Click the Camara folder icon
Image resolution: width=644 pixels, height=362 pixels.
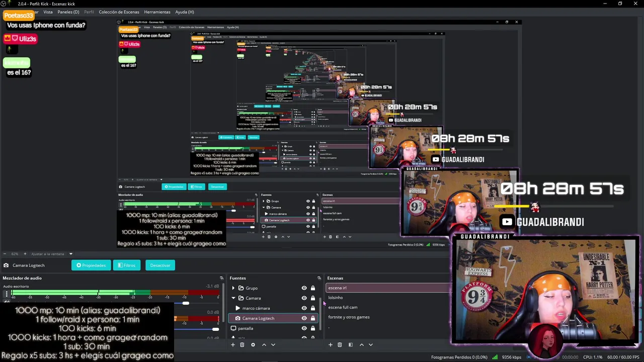tap(241, 298)
